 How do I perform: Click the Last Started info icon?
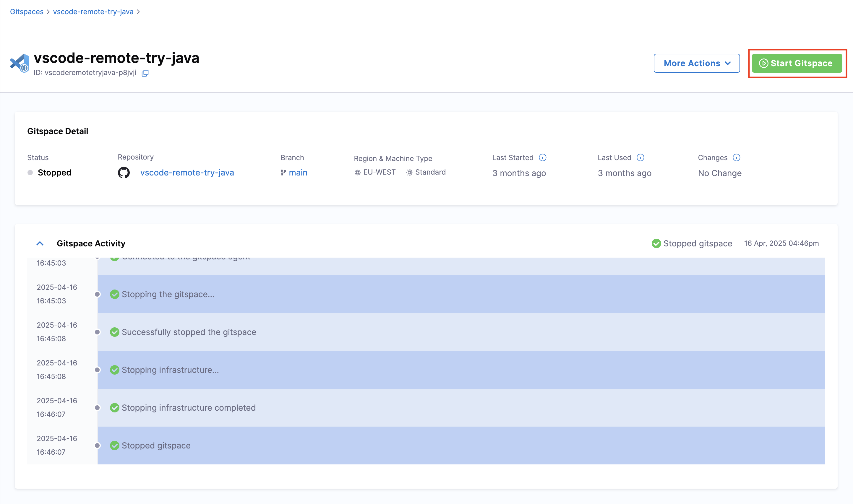(543, 157)
